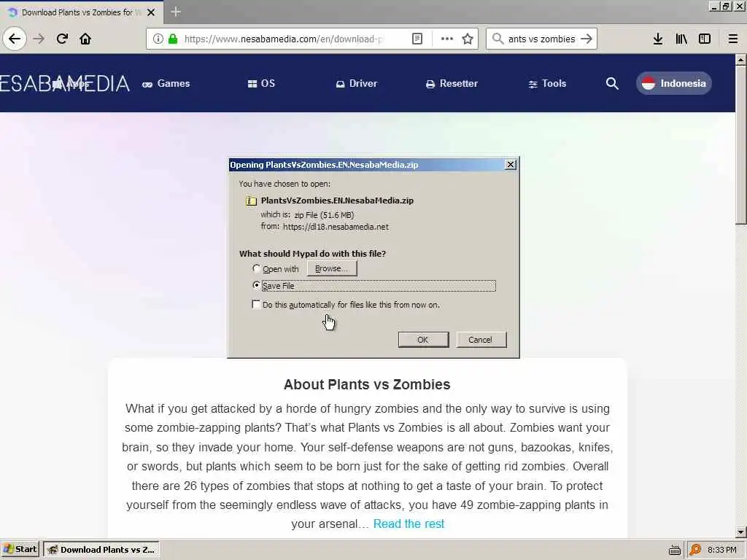Click the search magnifier in search box
The image size is (747, 560).
click(498, 39)
